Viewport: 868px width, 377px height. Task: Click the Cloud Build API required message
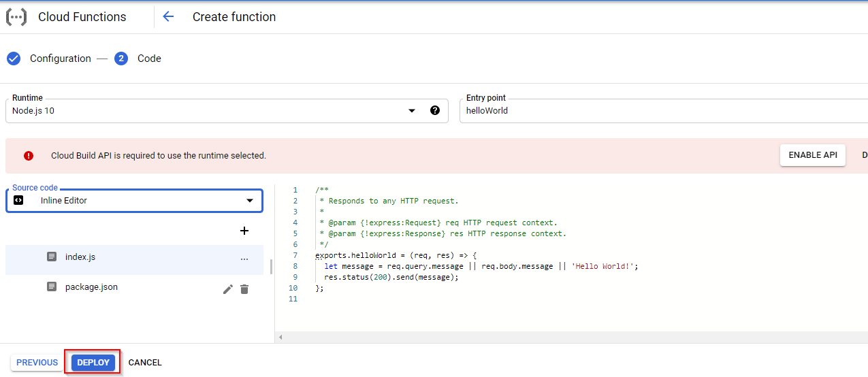click(x=159, y=155)
